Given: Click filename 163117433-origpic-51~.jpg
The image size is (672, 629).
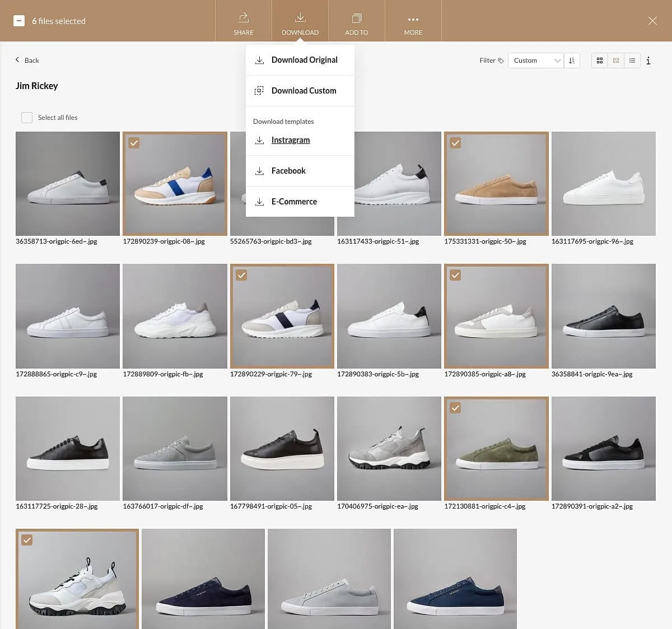Looking at the screenshot, I should click(x=378, y=241).
